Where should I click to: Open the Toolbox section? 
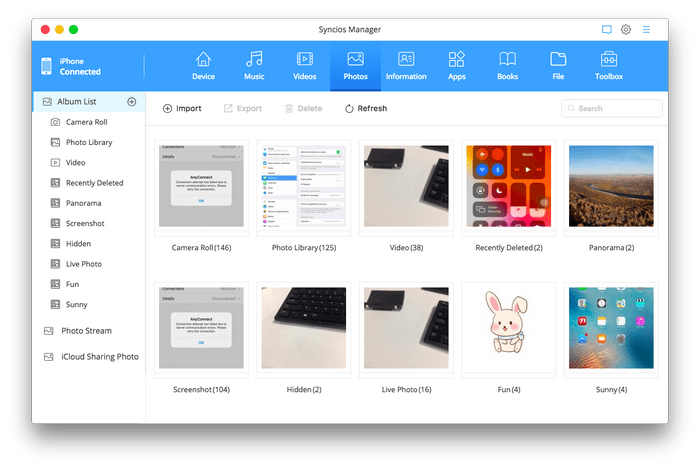click(608, 66)
